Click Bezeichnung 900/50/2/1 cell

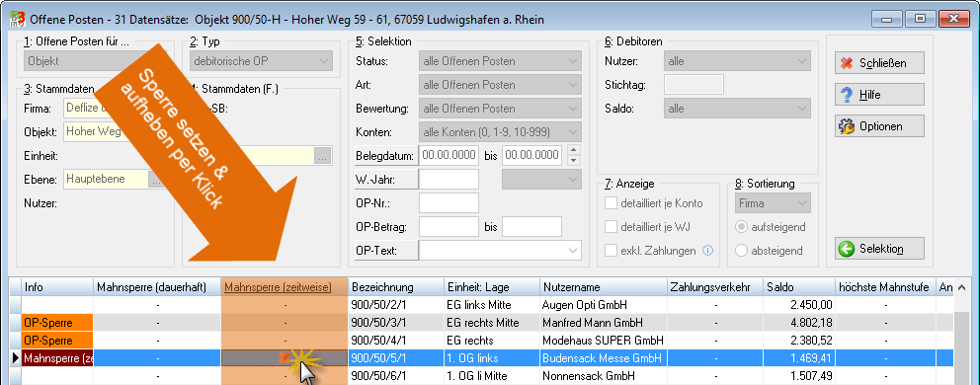click(x=396, y=305)
